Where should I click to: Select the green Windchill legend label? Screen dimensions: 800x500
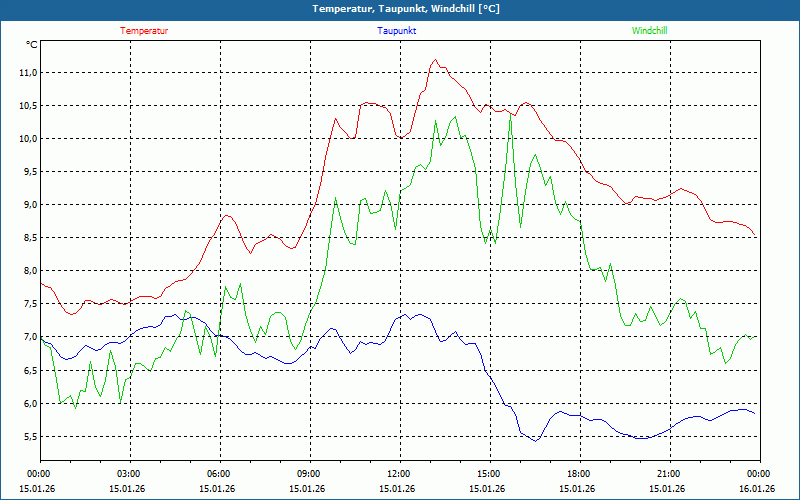pos(649,31)
